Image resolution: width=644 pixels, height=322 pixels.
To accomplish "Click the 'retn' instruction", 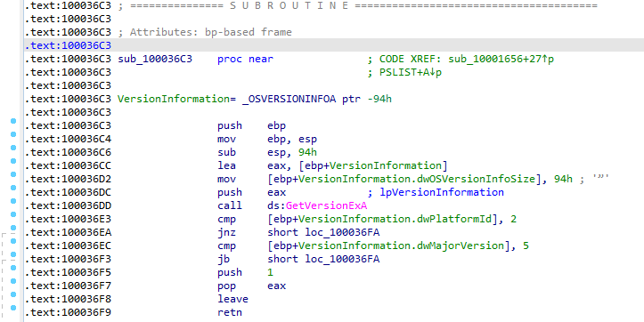I will click(x=230, y=312).
